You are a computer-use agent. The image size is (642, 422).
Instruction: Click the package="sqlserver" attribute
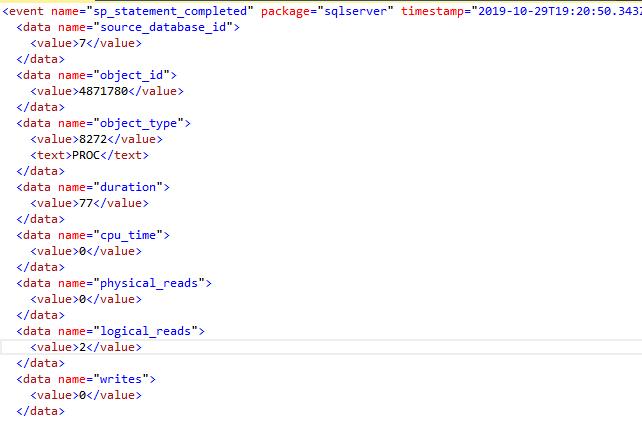pos(326,11)
